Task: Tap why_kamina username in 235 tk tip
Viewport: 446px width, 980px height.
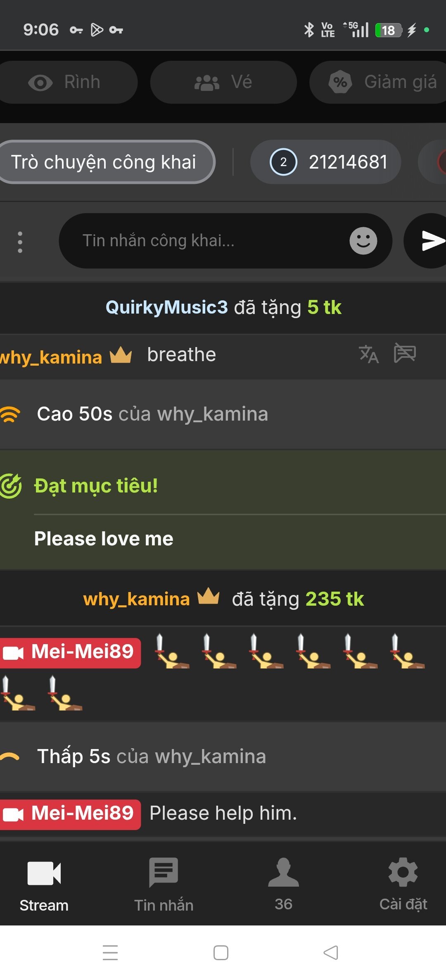Action: 137,599
